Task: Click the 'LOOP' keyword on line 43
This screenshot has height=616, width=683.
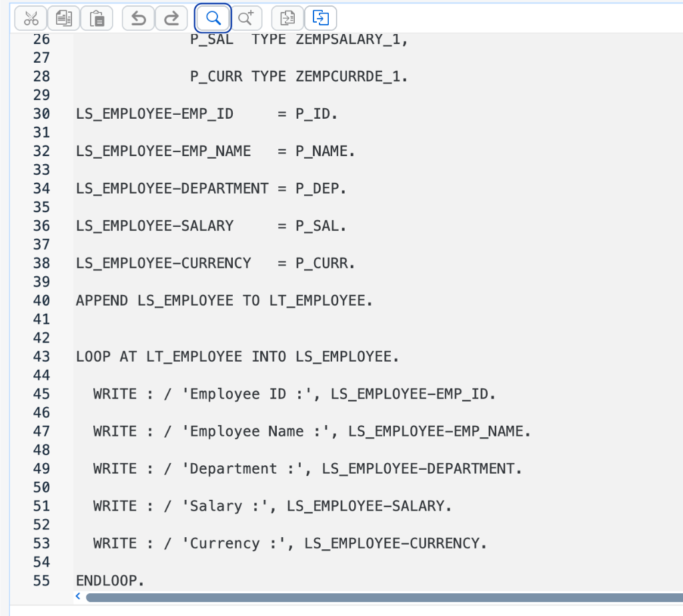Action: tap(93, 356)
